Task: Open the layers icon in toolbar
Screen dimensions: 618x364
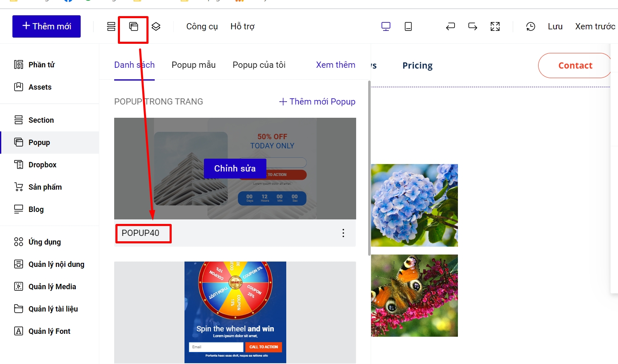Action: coord(156,26)
